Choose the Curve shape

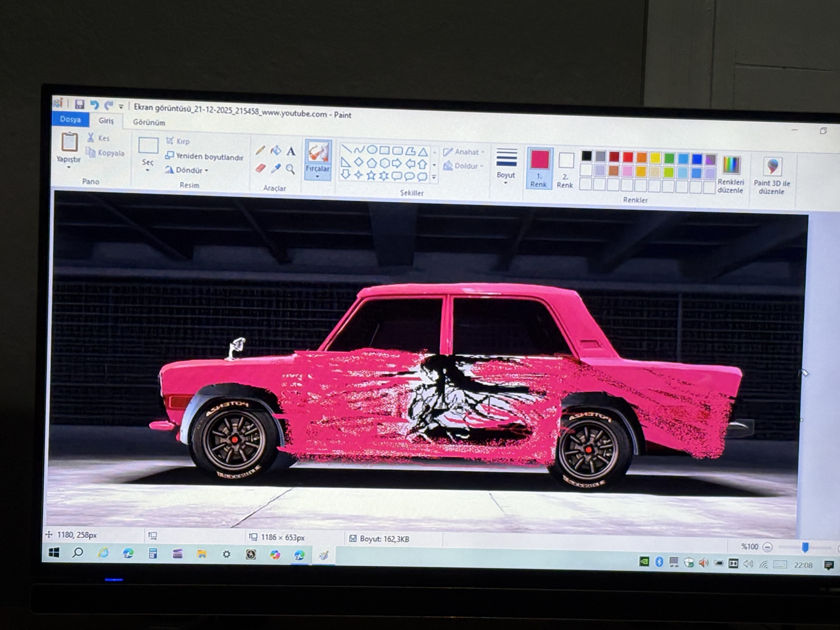point(359,150)
